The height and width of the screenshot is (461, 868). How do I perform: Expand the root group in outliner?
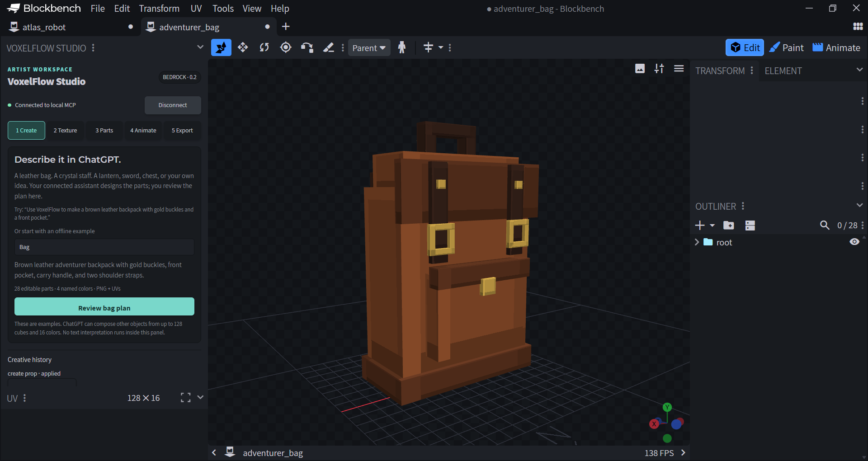(x=697, y=242)
